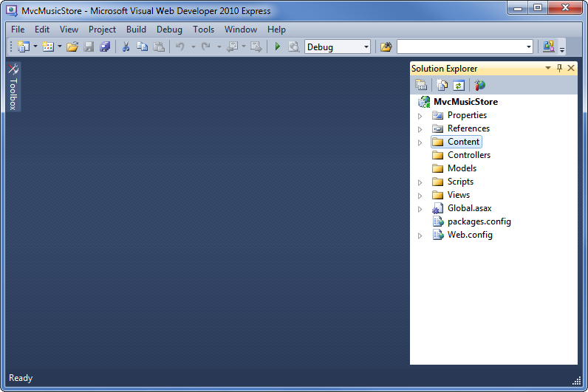Open the Debug configuration dropdown
This screenshot has height=392, width=588.
[x=338, y=47]
